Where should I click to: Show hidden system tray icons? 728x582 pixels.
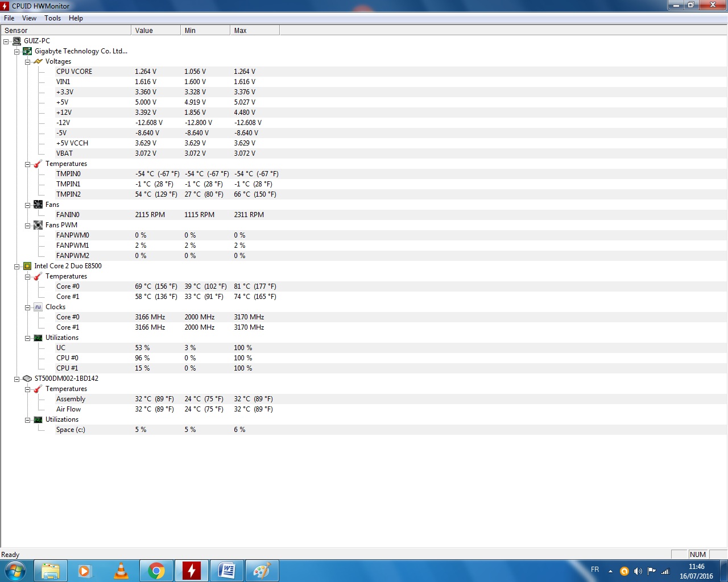[610, 571]
